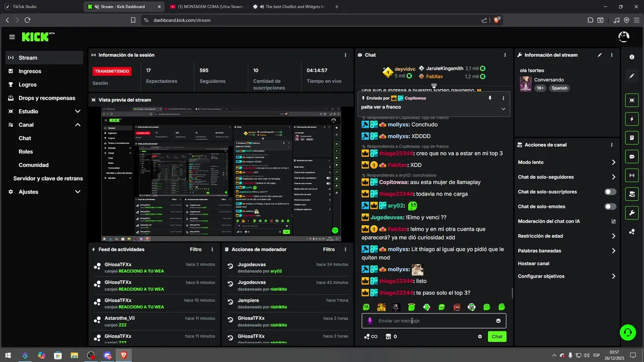Unpin the pinned message by Copitowaa
The width and height of the screenshot is (644, 362).
tap(490, 98)
